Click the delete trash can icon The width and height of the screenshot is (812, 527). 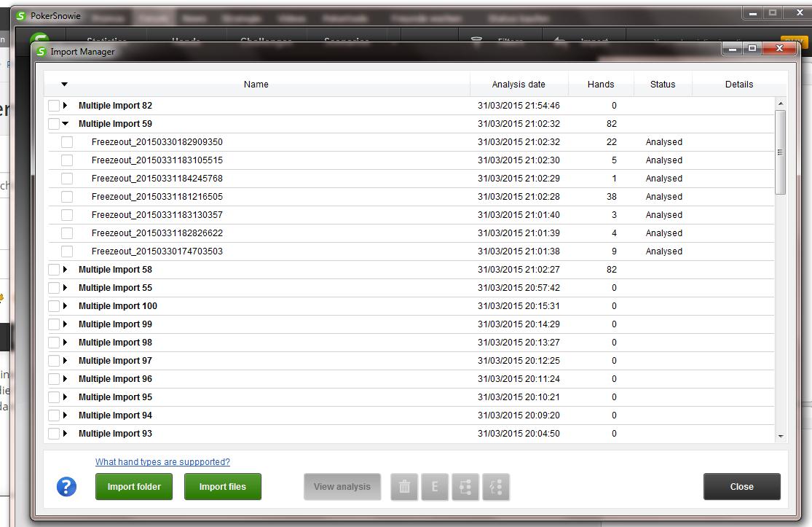point(404,487)
